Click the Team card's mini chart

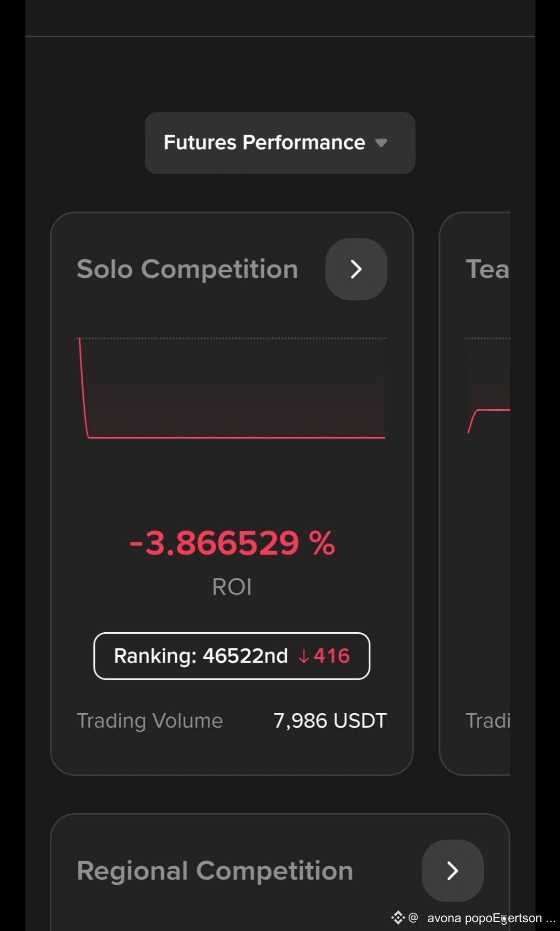point(488,388)
